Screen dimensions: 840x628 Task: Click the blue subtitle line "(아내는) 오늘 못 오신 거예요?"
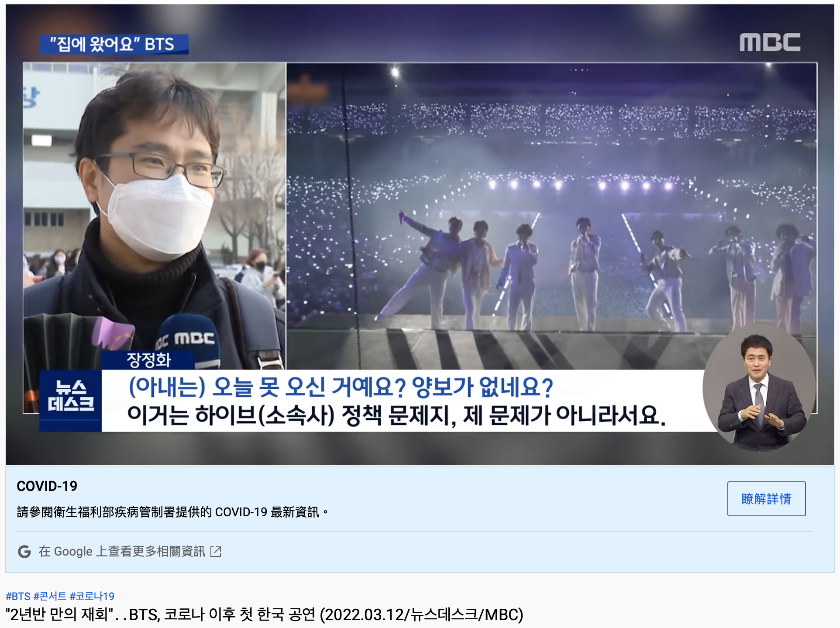(341, 387)
